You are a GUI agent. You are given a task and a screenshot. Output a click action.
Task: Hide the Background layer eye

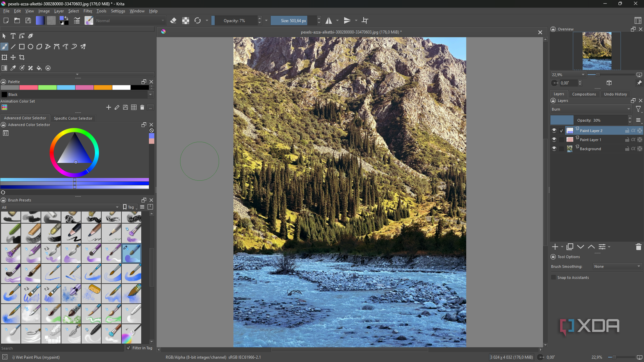coord(554,149)
